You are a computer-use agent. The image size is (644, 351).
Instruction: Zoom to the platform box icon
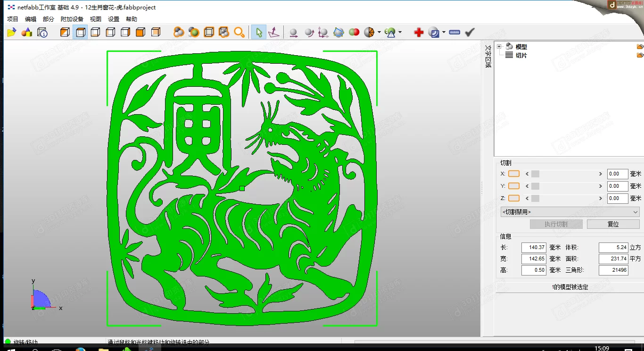tap(209, 32)
